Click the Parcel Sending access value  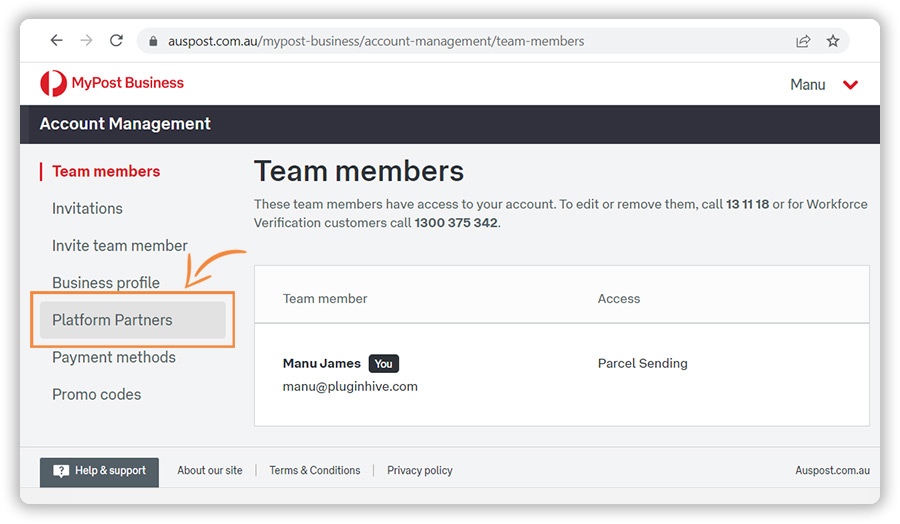642,364
